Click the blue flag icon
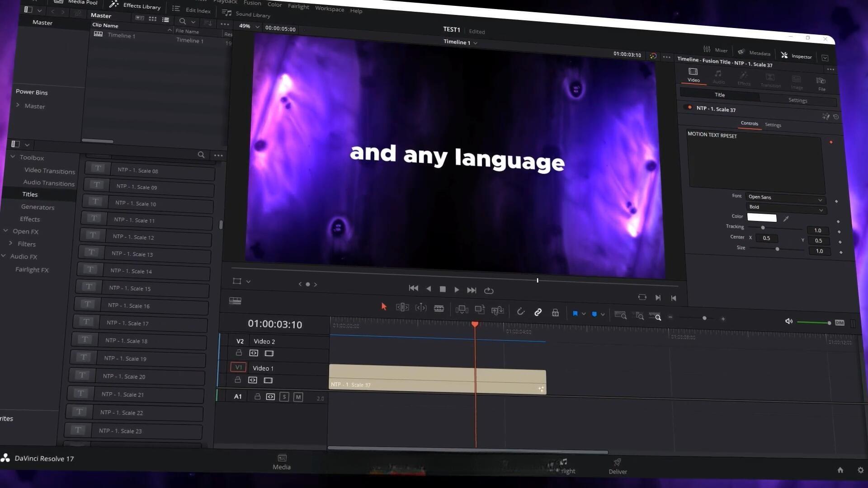The height and width of the screenshot is (488, 868). (575, 314)
